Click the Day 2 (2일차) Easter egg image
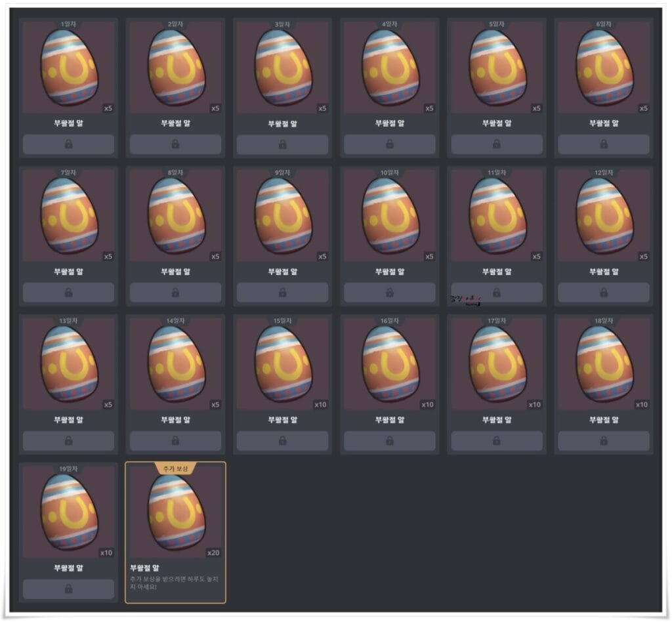The width and height of the screenshot is (672, 622). (x=176, y=68)
